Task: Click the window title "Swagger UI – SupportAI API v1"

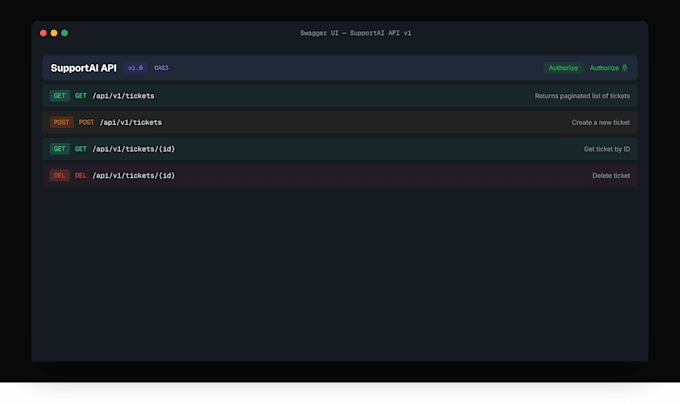Action: point(356,33)
